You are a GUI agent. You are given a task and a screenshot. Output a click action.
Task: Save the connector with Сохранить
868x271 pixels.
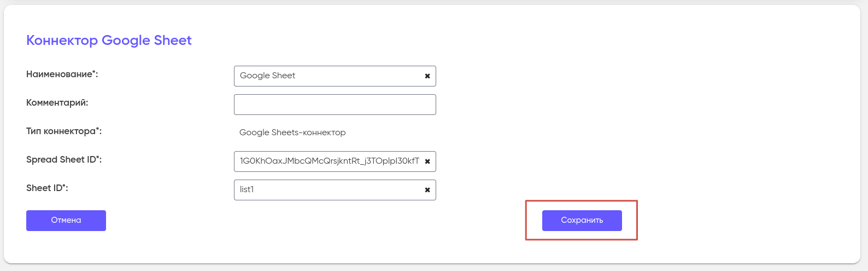(582, 220)
